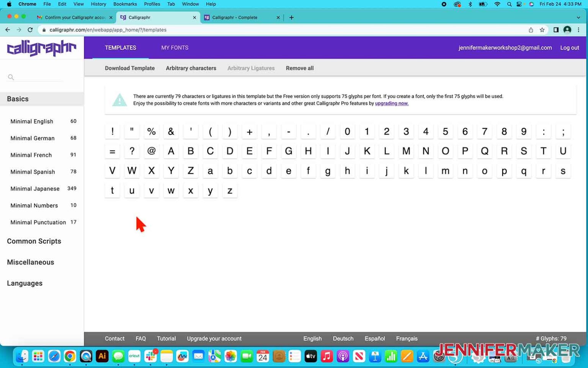The width and height of the screenshot is (588, 368).
Task: Select the lowercase z glyph tile
Action: [x=230, y=191]
